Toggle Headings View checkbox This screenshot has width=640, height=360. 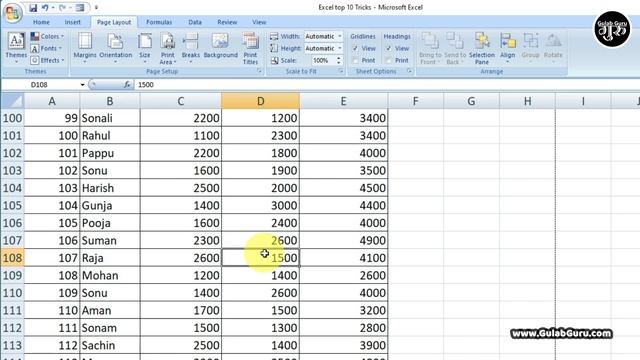388,48
